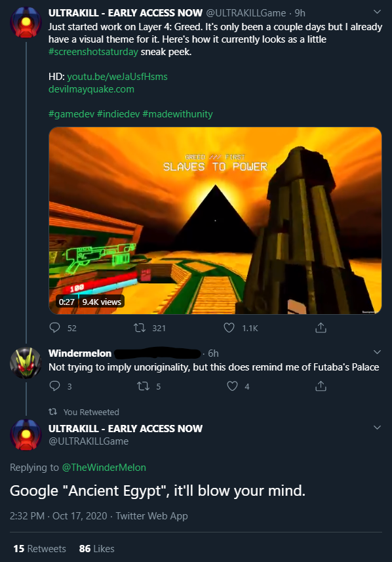Reply to Windermelon's comment
The width and height of the screenshot is (392, 562).
coord(54,386)
